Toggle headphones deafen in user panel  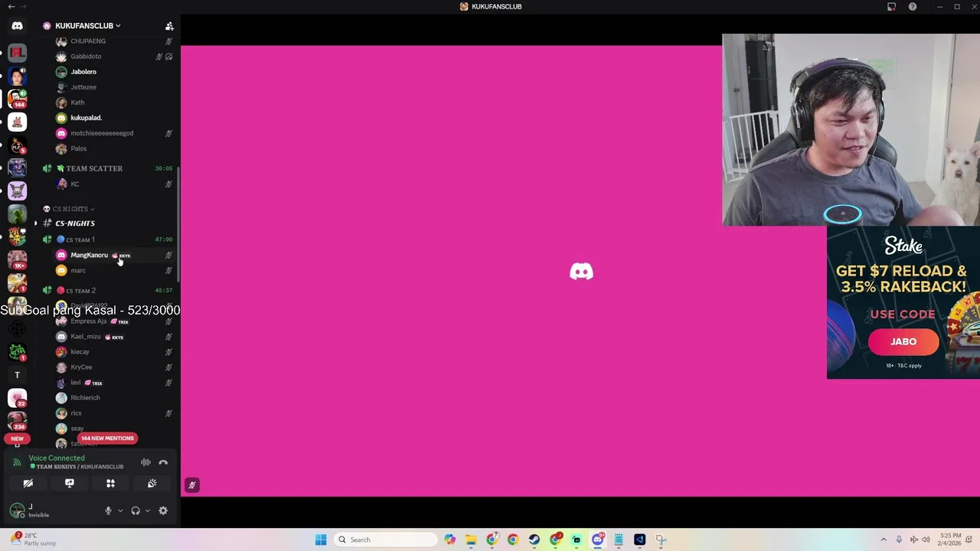(x=136, y=510)
